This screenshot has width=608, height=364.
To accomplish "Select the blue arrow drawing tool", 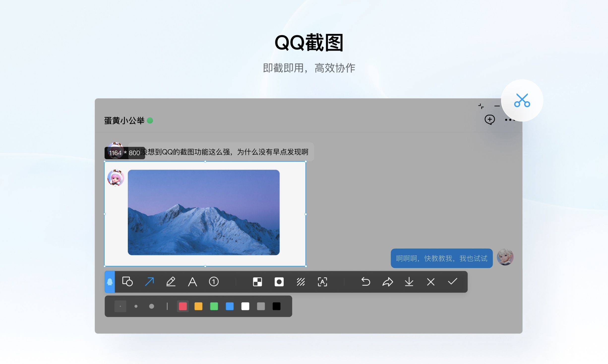I will tap(149, 282).
